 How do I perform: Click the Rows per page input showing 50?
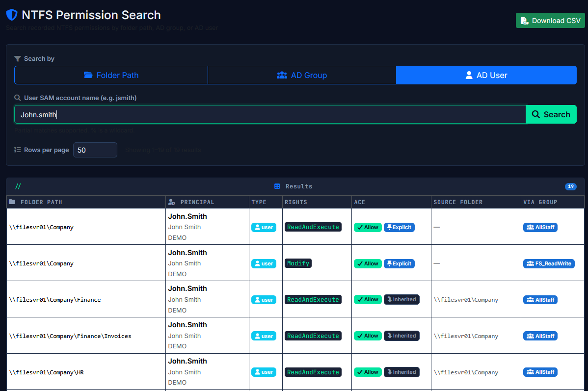pyautogui.click(x=95, y=150)
